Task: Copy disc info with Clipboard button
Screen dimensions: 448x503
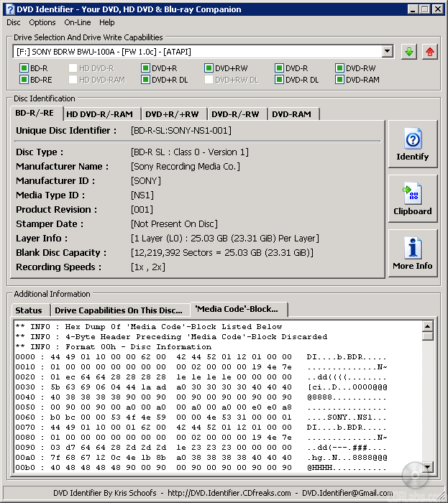Action: tap(413, 199)
